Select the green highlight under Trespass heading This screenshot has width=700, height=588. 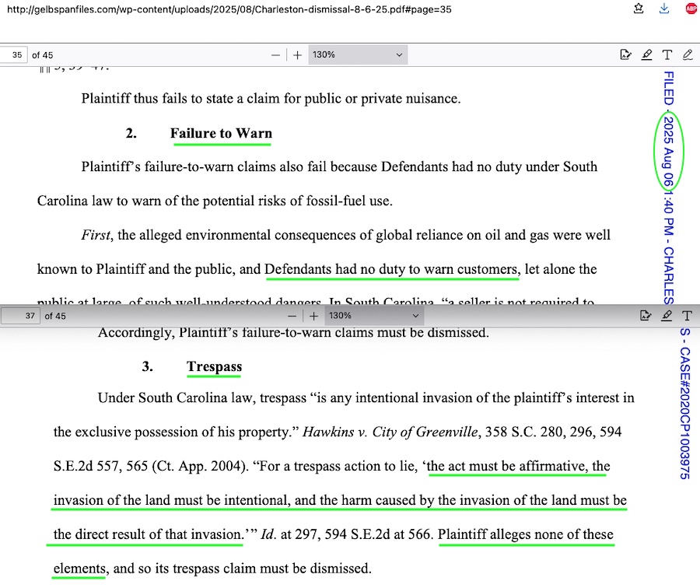click(x=214, y=377)
